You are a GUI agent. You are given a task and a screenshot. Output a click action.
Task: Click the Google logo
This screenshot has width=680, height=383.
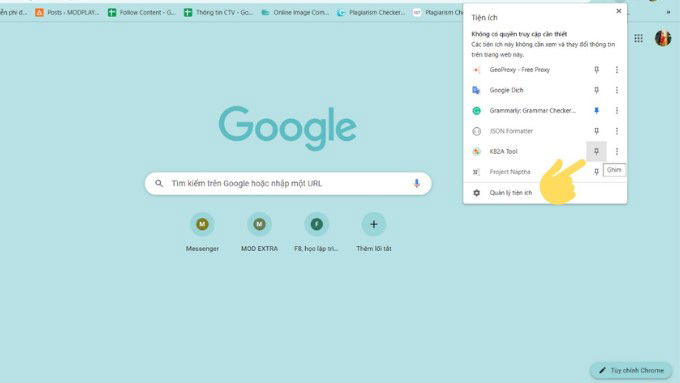[288, 128]
